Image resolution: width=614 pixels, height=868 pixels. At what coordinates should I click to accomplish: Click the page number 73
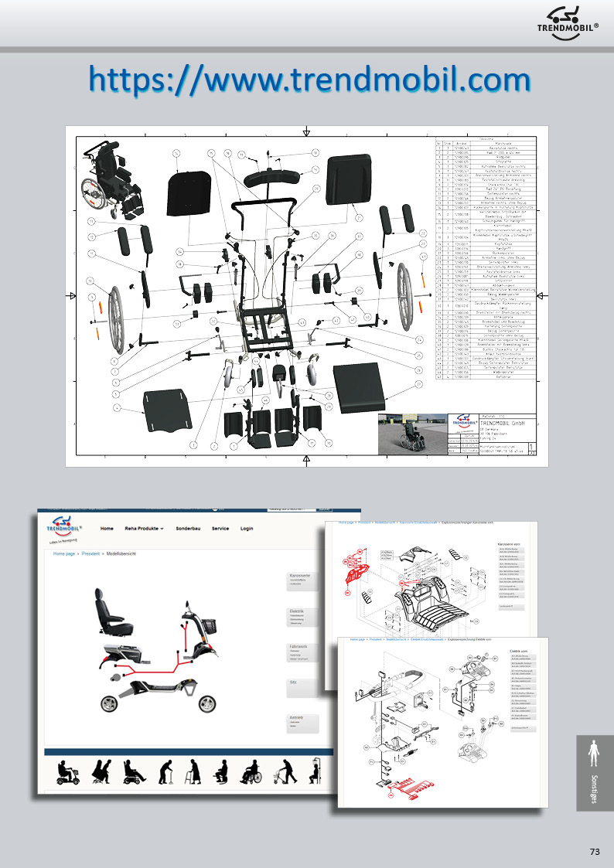point(595,852)
